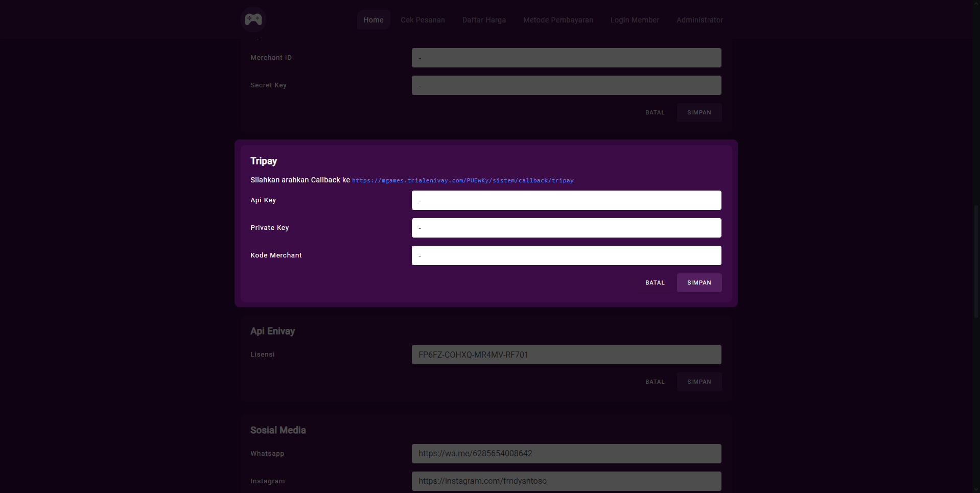Image resolution: width=980 pixels, height=493 pixels.
Task: Go to Login Member
Action: pos(635,20)
